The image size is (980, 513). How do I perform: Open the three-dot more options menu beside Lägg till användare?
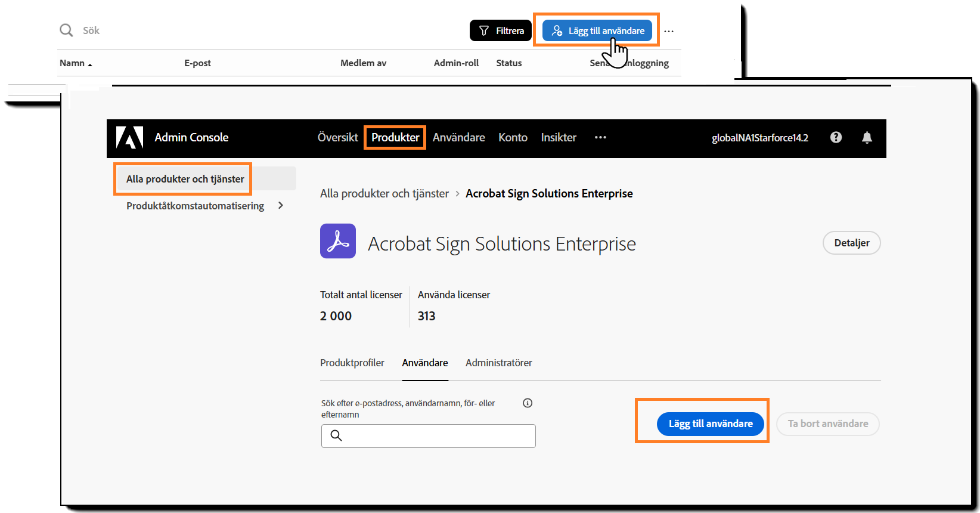coord(669,31)
